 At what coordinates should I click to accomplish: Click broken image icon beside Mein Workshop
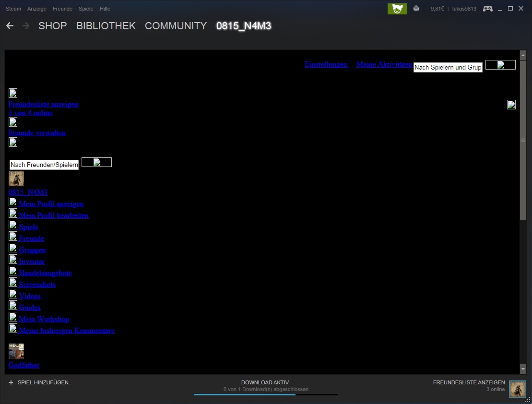tap(13, 318)
